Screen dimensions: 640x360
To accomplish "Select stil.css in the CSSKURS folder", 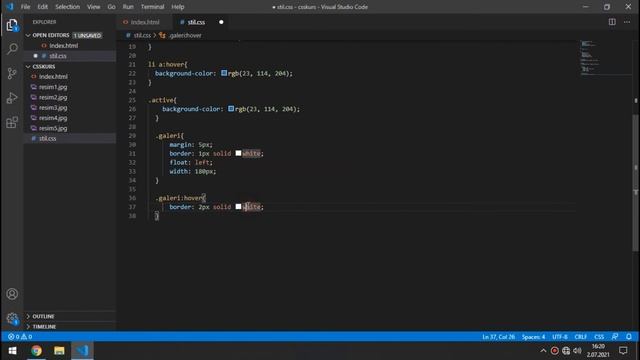I will tap(70, 138).
